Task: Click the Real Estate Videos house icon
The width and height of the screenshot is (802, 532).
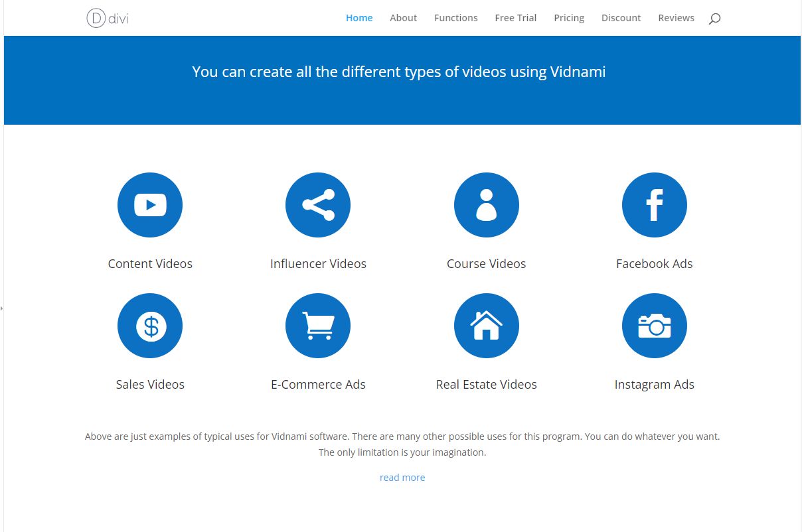Action: (x=487, y=326)
